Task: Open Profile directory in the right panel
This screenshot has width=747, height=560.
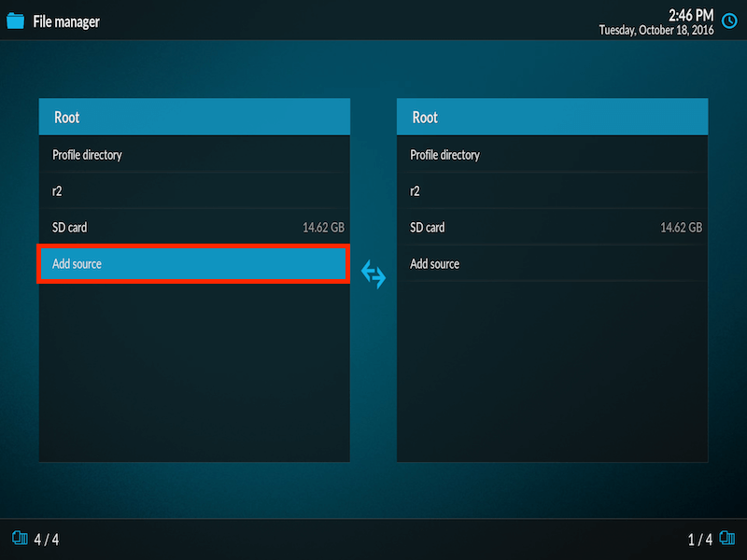Action: tap(552, 155)
